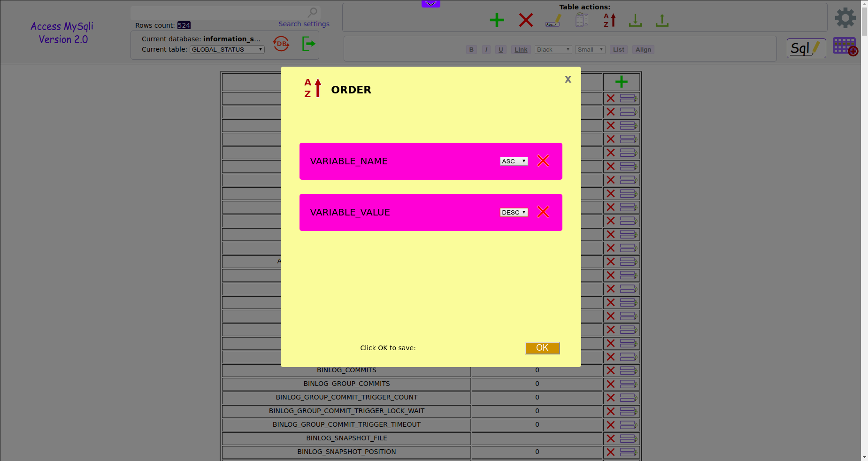Open the Sql editor icon
Viewport: 868px width, 461px height.
[x=806, y=48]
